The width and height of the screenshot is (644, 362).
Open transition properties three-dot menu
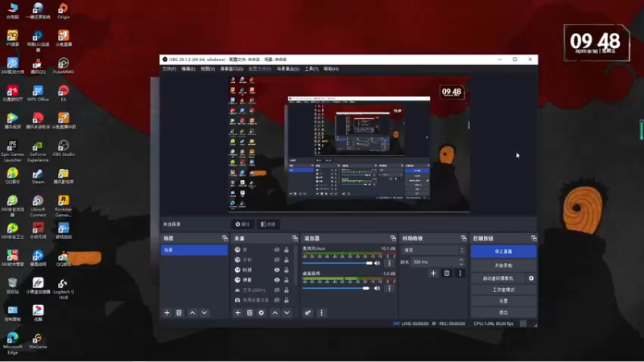(460, 273)
